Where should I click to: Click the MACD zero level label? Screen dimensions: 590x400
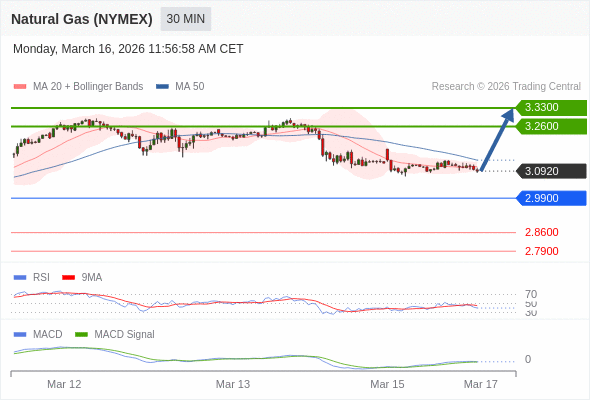coord(528,359)
